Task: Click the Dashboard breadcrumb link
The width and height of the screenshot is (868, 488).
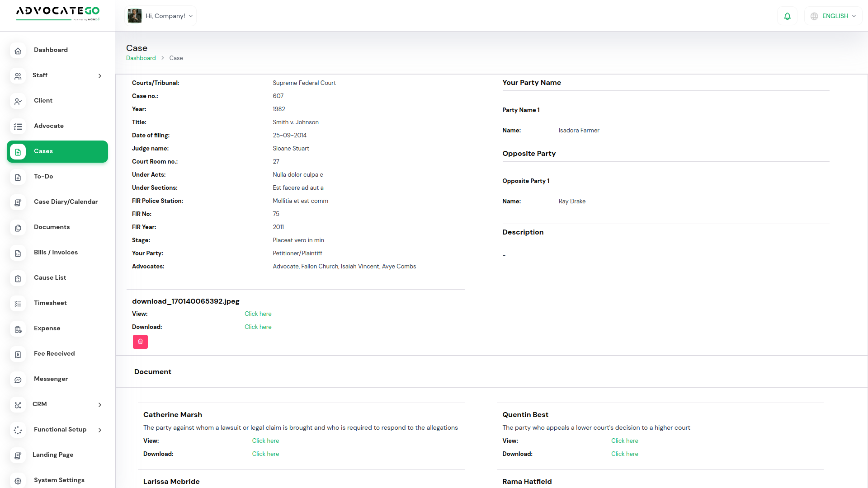Action: pos(141,58)
